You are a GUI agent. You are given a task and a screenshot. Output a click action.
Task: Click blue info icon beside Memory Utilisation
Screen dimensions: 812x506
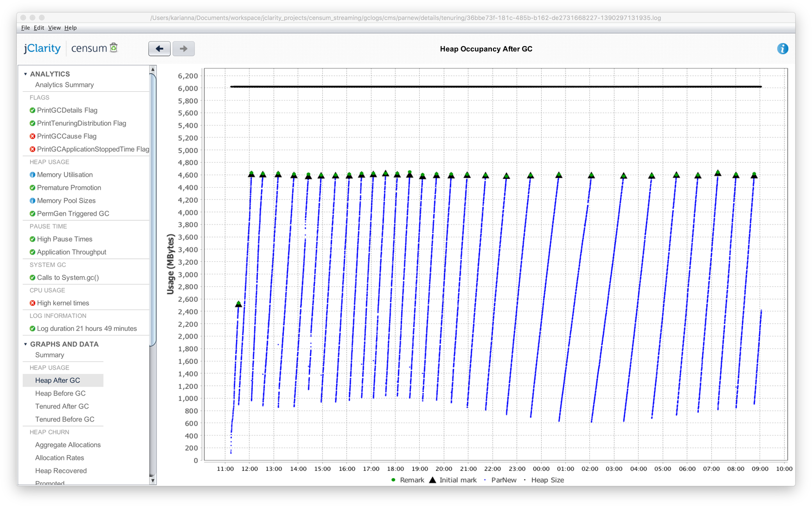pyautogui.click(x=32, y=175)
